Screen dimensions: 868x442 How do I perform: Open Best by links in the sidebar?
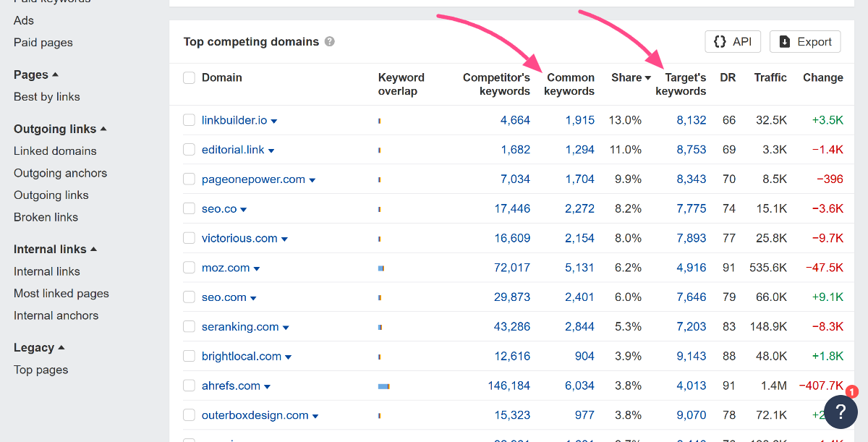(47, 97)
